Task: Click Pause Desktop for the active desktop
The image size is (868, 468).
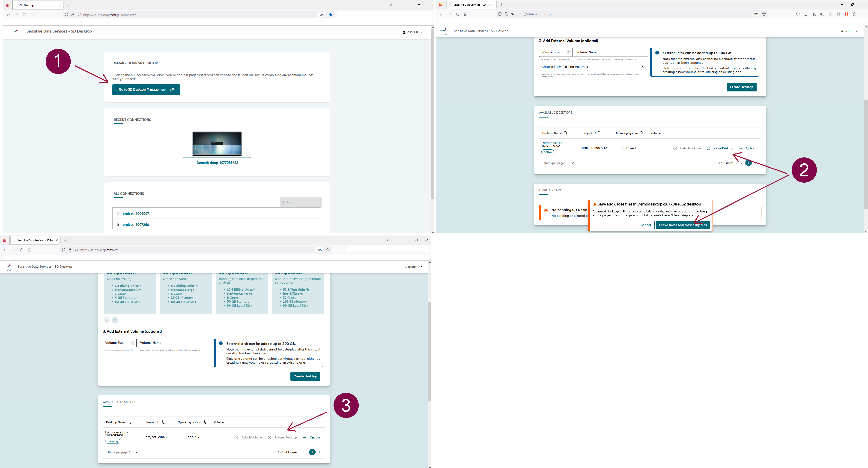Action: coord(723,148)
